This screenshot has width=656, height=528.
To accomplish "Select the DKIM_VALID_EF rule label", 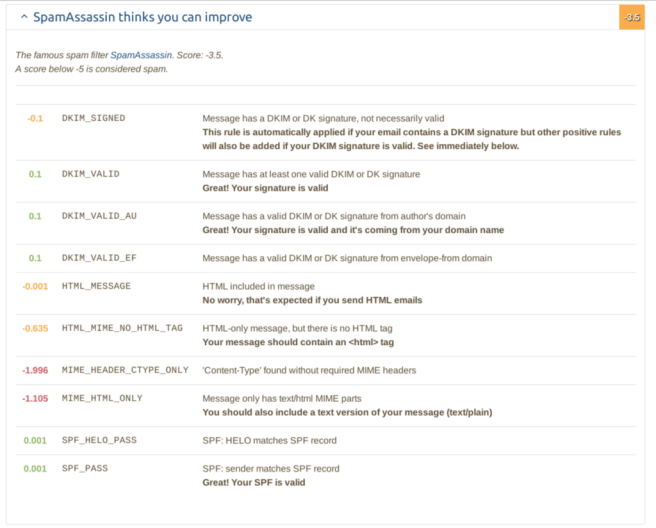I will point(98,258).
